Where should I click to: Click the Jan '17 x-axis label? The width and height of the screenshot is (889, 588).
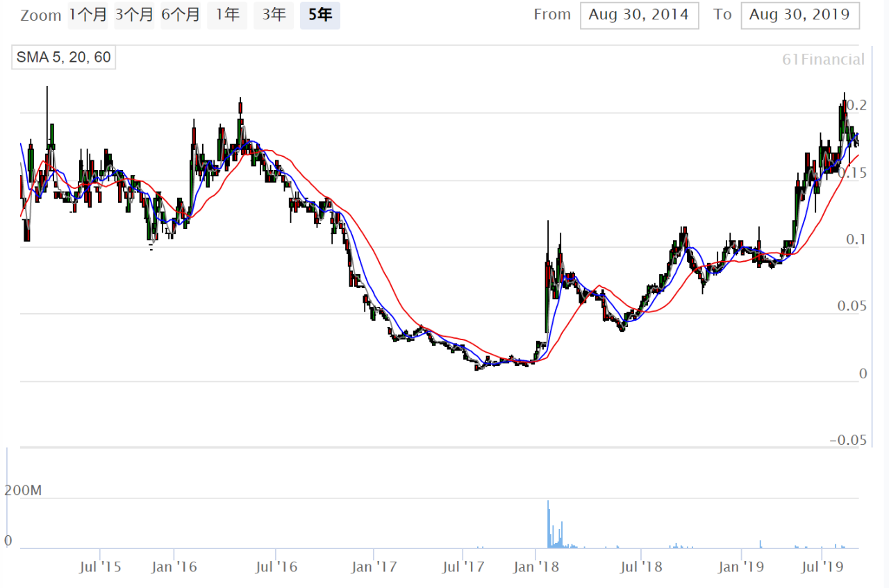[374, 567]
